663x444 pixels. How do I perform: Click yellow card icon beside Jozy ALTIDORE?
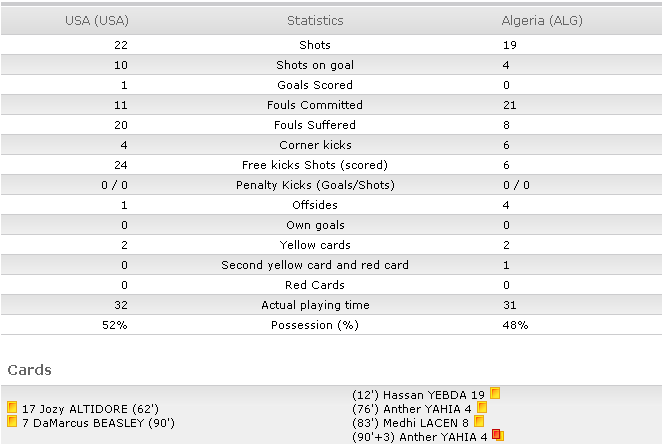coord(12,408)
